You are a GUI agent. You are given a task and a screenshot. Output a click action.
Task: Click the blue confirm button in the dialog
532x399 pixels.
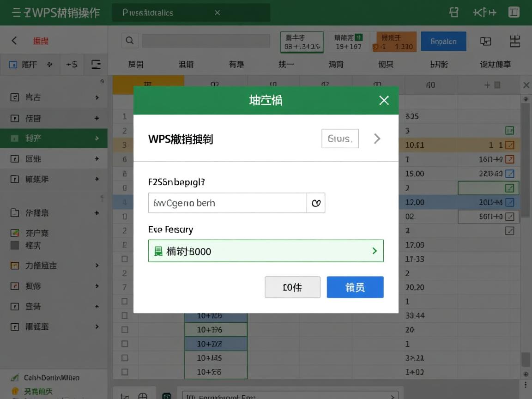pos(355,287)
